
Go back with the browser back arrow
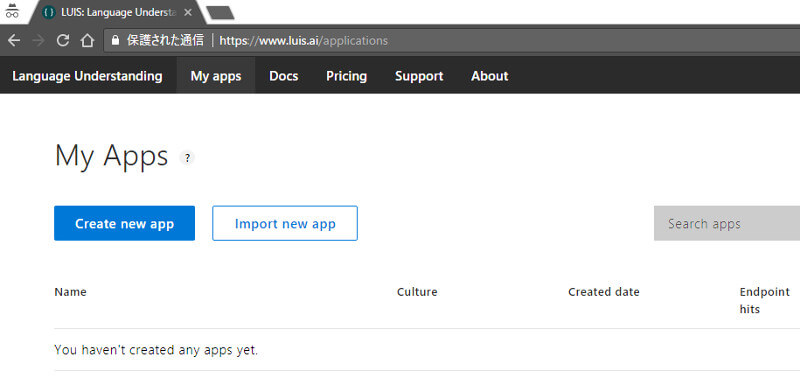pos(14,40)
